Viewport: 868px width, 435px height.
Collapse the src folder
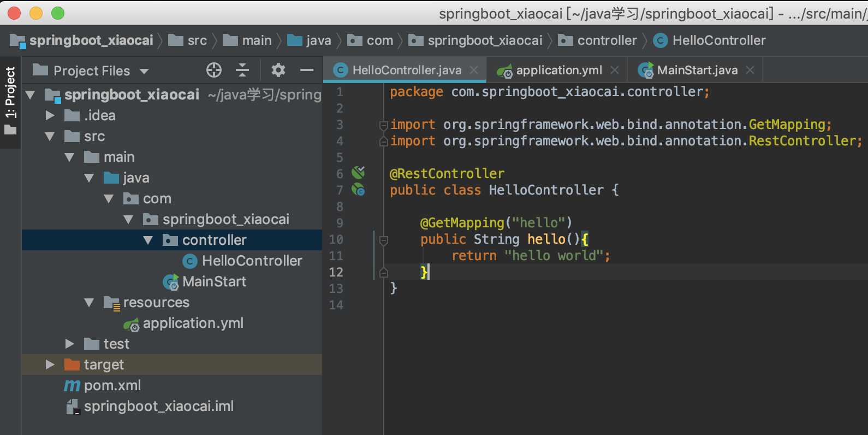tap(50, 137)
